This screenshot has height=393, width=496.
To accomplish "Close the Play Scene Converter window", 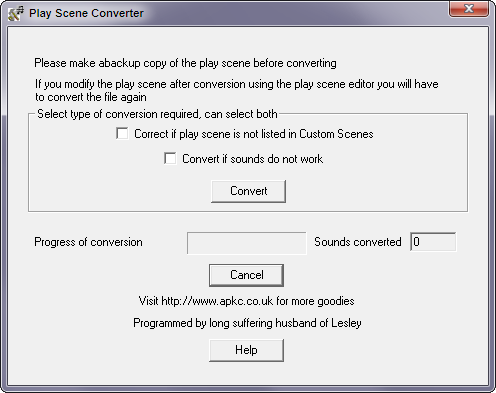I will coord(469,8).
